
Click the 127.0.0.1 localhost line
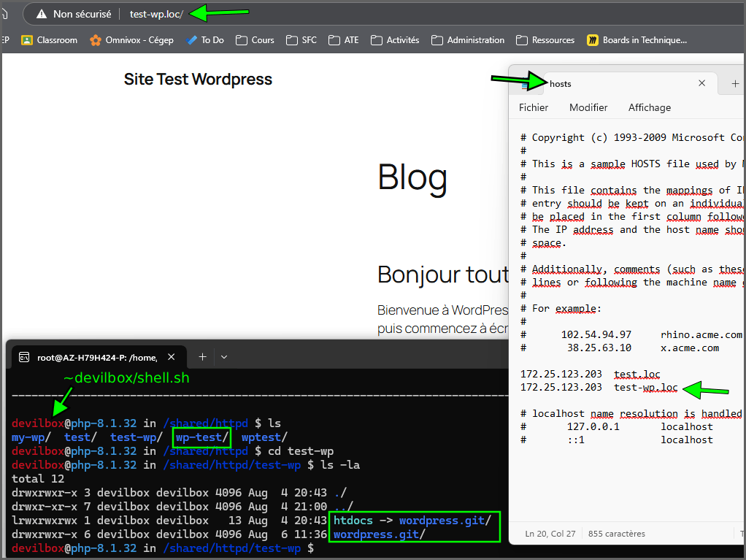(x=617, y=427)
